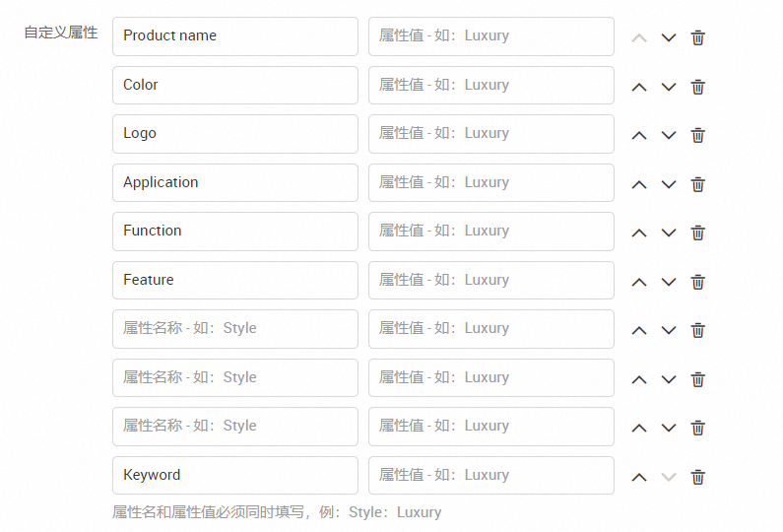The height and width of the screenshot is (532, 783).
Task: Click the value field beside Feature
Action: pos(490,280)
